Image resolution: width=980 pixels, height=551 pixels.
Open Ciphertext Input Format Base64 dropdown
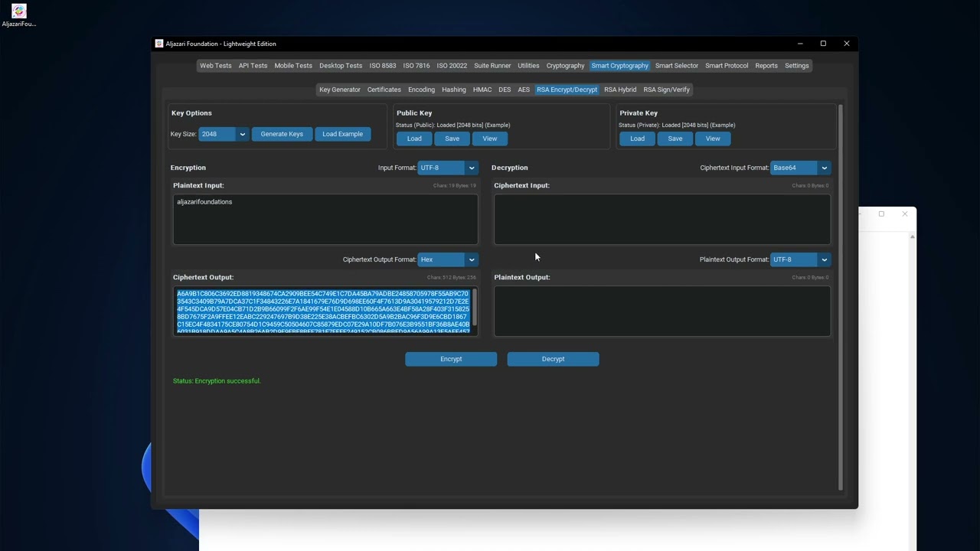click(x=801, y=168)
